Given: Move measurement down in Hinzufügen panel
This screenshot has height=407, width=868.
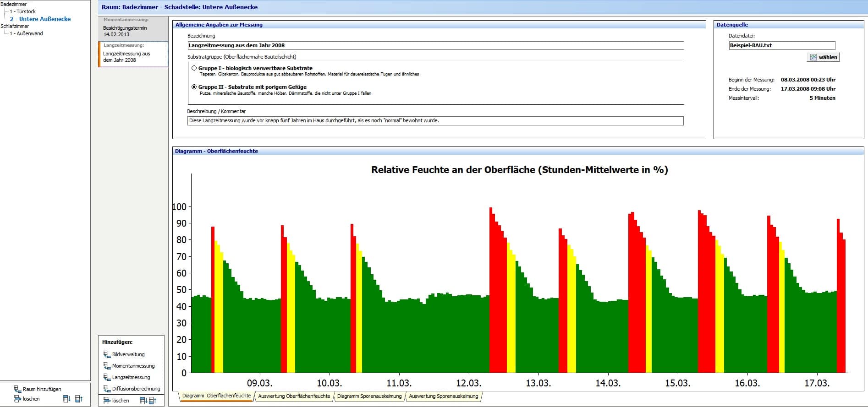Looking at the screenshot, I should 143,401.
